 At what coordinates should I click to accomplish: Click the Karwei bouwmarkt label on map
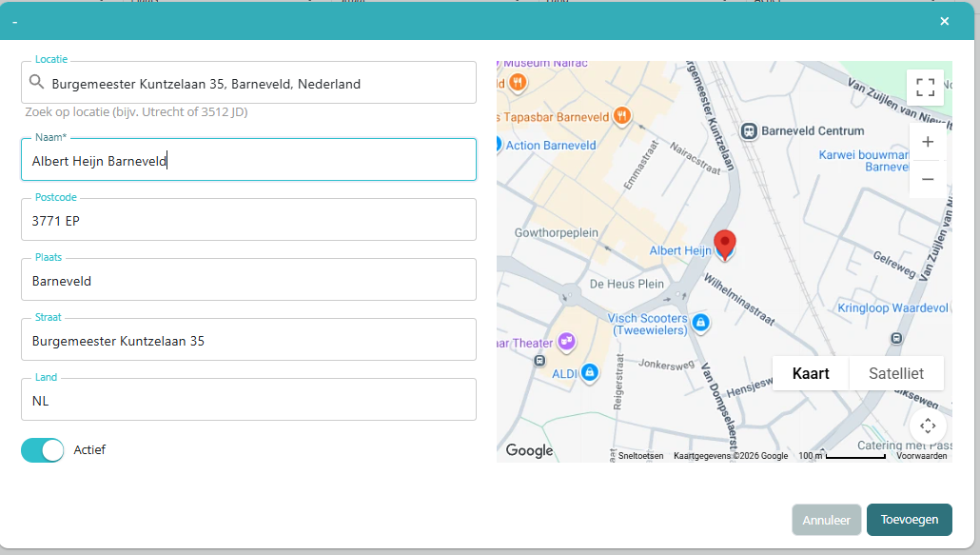coord(864,161)
